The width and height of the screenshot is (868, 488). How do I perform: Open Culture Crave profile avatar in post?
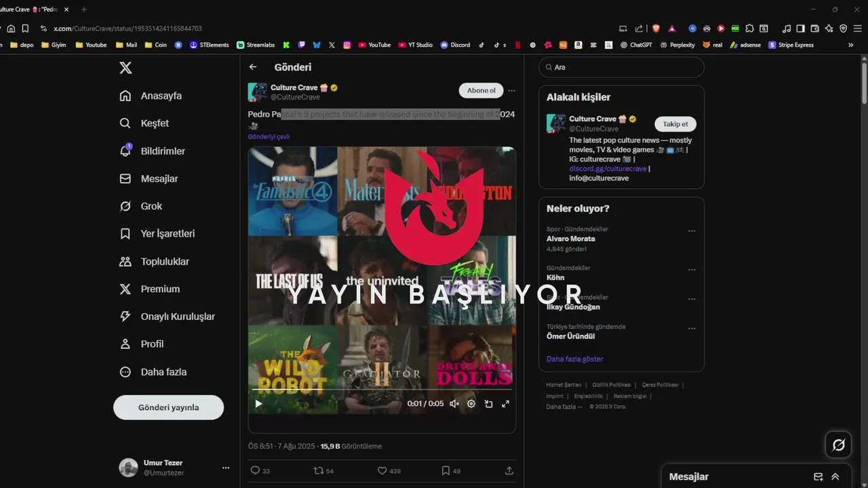pos(258,92)
